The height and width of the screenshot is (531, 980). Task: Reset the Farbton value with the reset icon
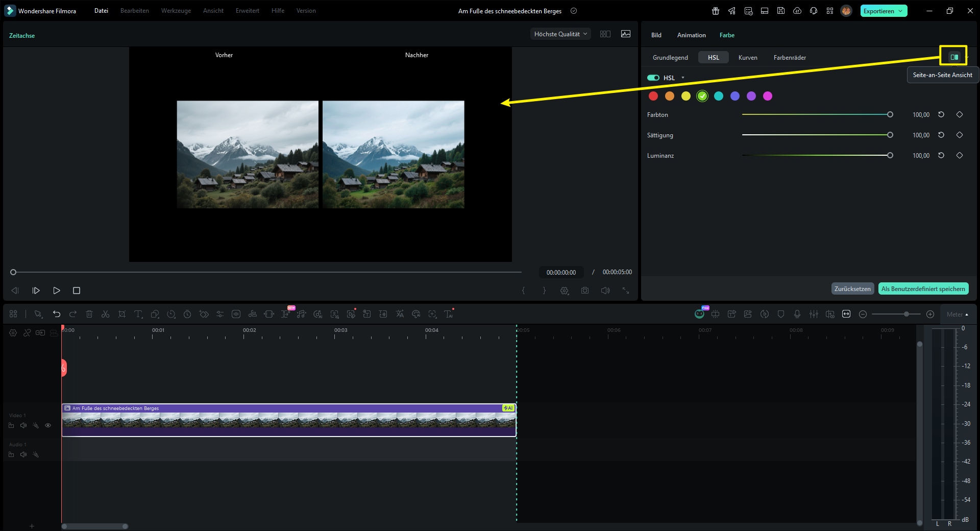click(941, 115)
